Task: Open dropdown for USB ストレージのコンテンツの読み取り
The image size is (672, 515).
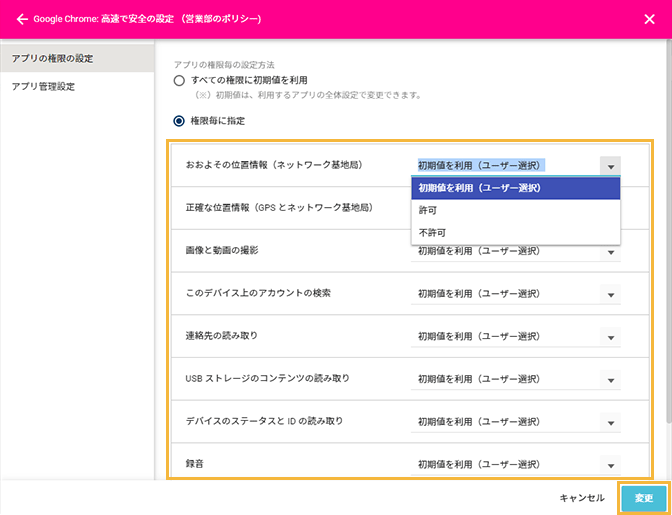Action: pyautogui.click(x=610, y=380)
